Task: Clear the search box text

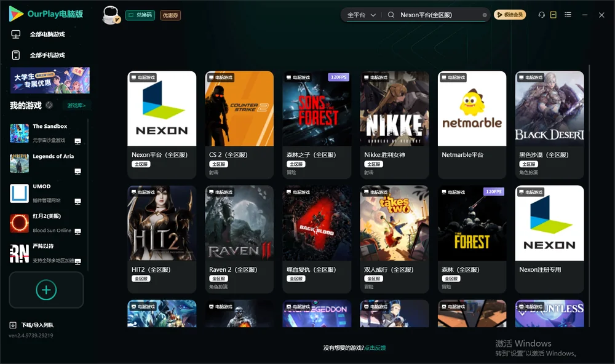Action: [485, 15]
